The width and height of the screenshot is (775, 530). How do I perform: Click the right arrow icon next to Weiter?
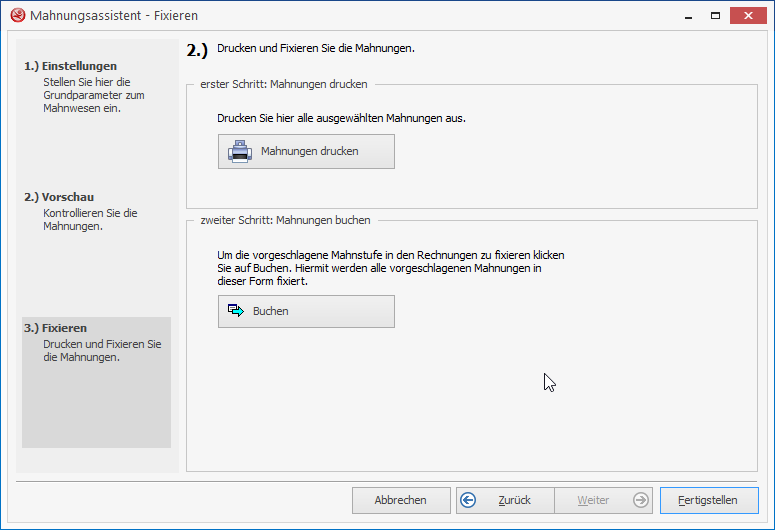click(x=640, y=500)
